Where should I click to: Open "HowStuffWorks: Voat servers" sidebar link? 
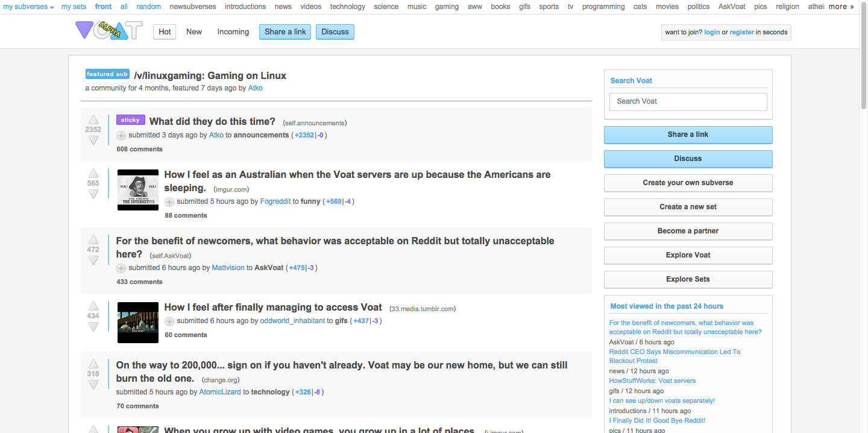point(652,381)
